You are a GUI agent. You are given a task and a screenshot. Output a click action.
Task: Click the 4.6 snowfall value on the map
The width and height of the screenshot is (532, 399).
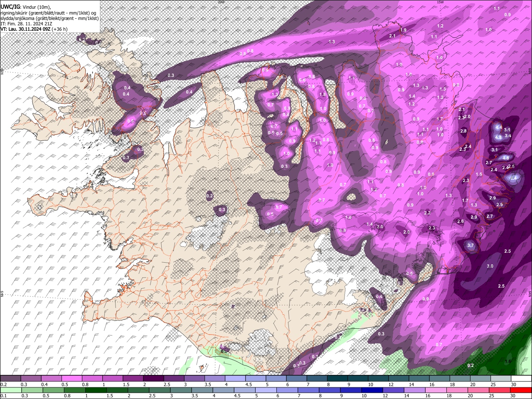(506, 158)
